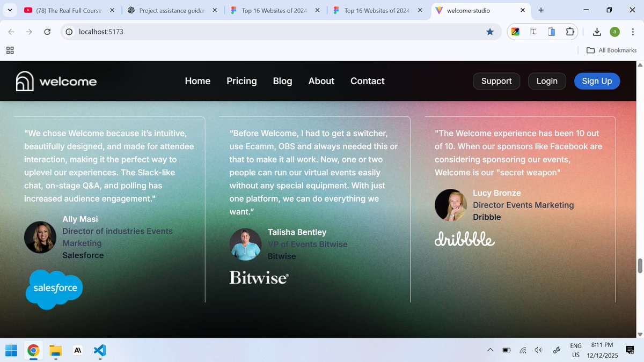Click Lucy Bronze's profile photo
Screen dimensions: 644x362
tap(451, 205)
